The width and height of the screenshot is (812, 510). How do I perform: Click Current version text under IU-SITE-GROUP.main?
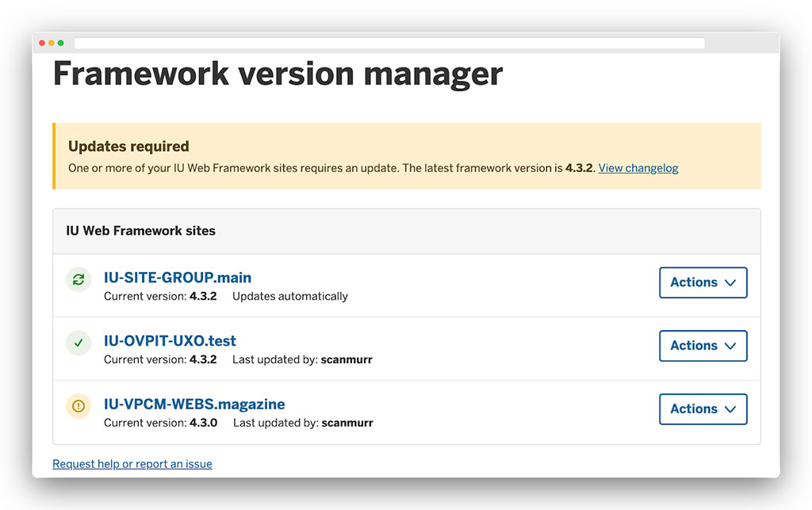(160, 296)
